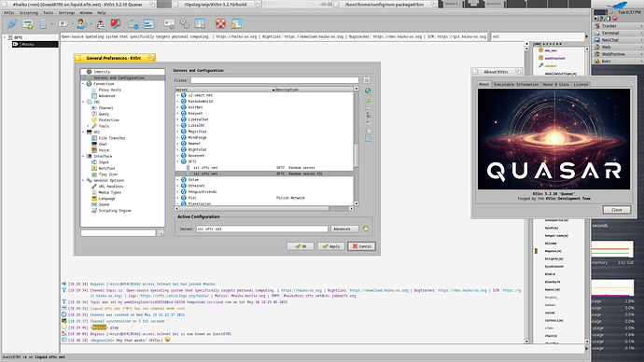This screenshot has height=362, width=644.
Task: Click the columns theme toolbar icon
Action: (x=200, y=24)
